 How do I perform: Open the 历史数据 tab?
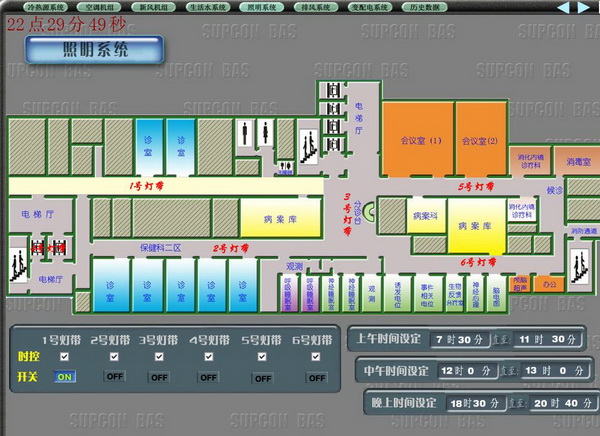[425, 7]
